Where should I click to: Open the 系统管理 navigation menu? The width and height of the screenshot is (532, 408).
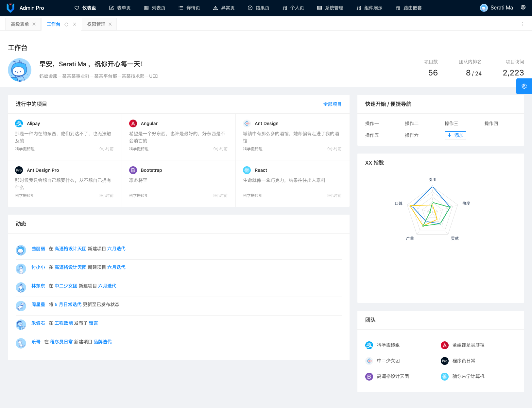(x=330, y=8)
